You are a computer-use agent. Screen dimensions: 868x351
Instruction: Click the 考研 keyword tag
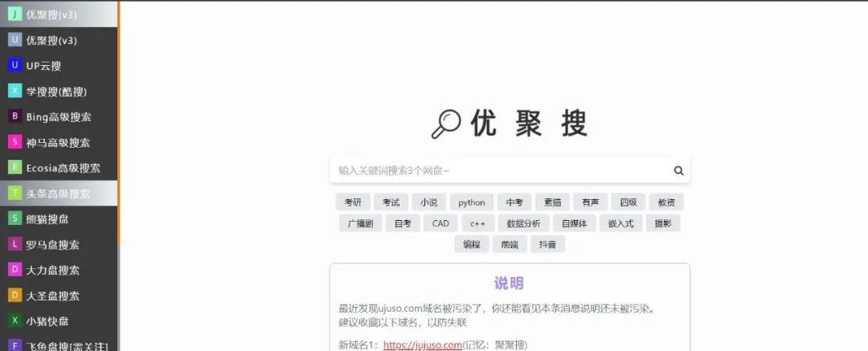[x=353, y=202]
